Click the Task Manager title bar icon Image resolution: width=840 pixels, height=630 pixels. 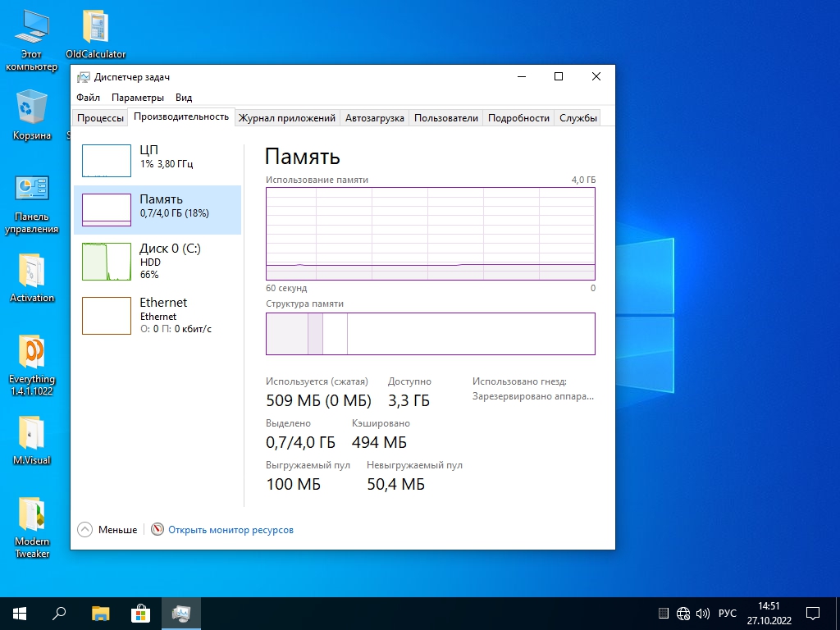coord(84,77)
